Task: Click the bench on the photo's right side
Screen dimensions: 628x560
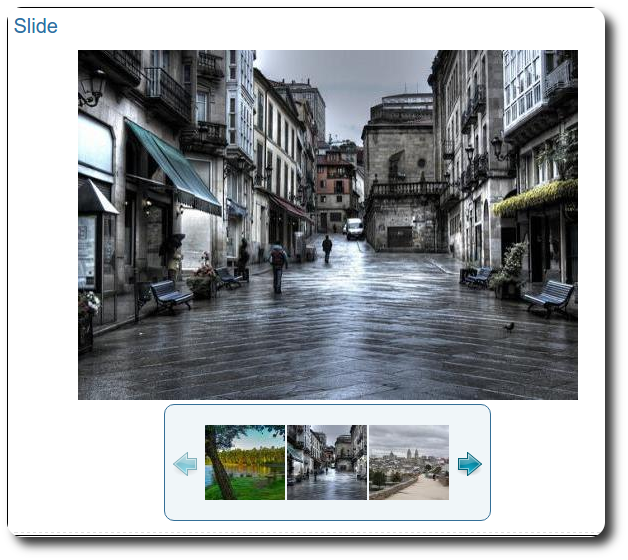Action: (x=548, y=296)
